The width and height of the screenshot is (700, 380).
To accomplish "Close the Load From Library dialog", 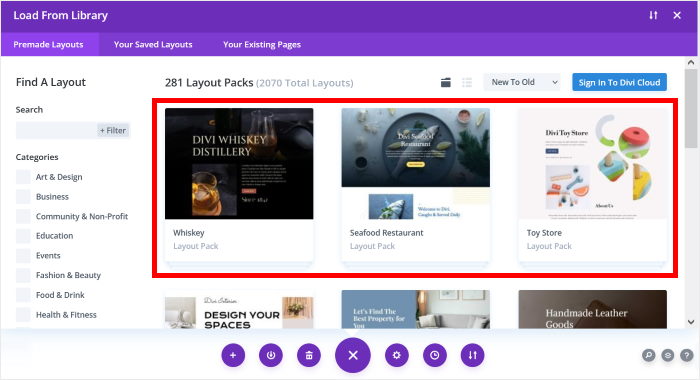I will point(677,15).
